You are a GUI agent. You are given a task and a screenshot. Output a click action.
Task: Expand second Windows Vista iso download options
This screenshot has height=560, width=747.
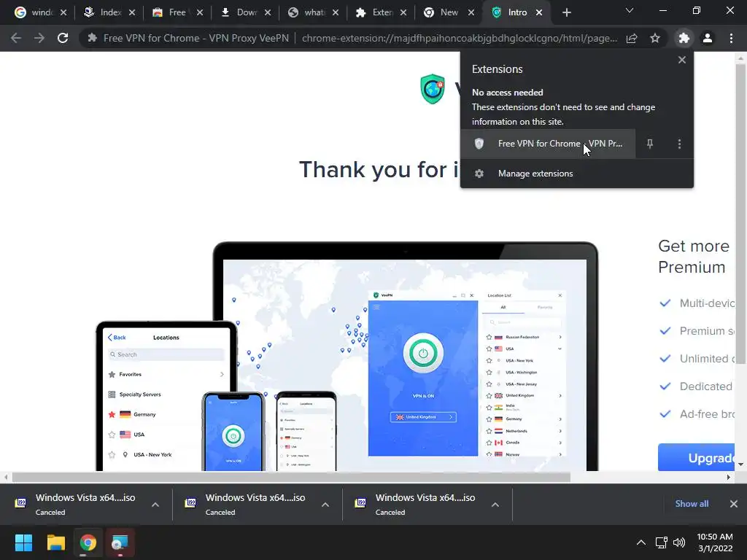[325, 505]
